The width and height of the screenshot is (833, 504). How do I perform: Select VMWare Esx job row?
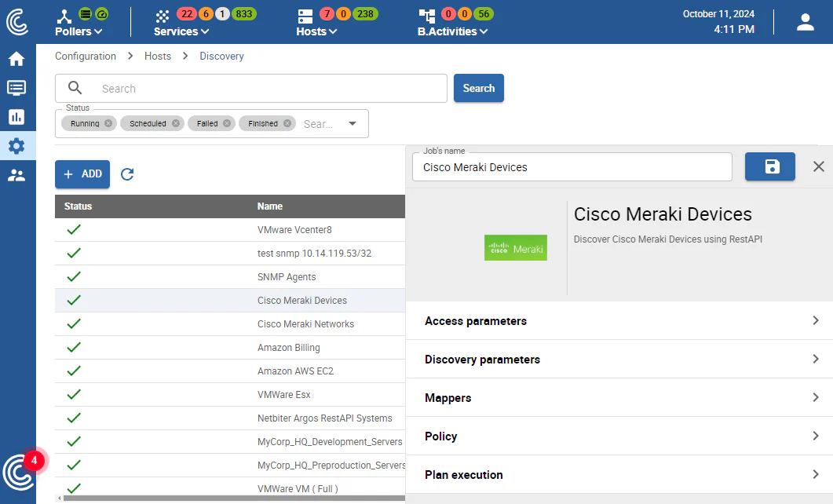tap(230, 395)
